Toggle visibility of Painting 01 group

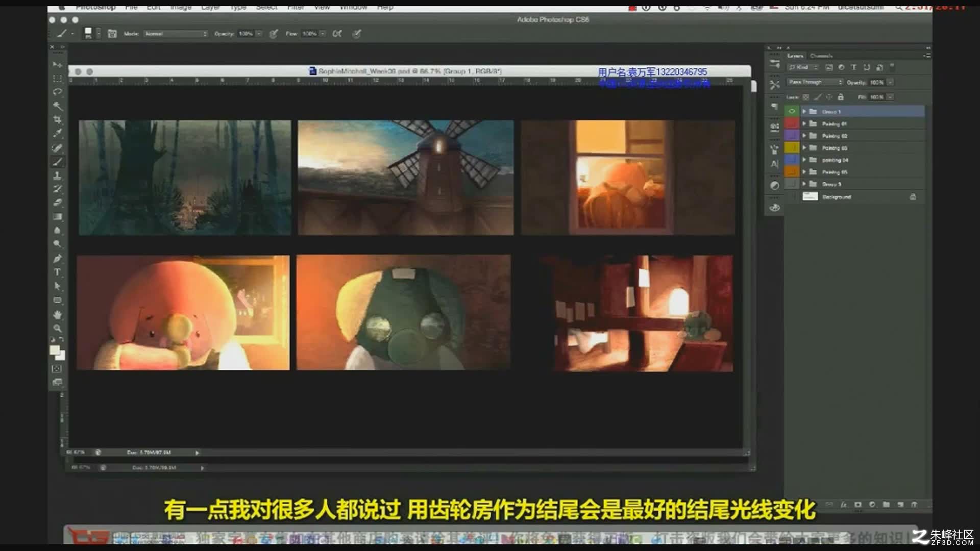pyautogui.click(x=792, y=123)
